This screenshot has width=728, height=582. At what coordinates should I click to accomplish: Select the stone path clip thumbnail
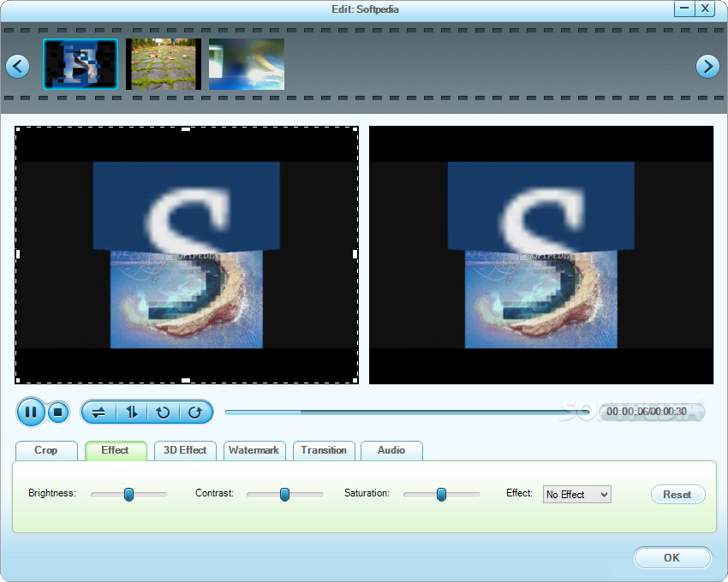[x=164, y=64]
